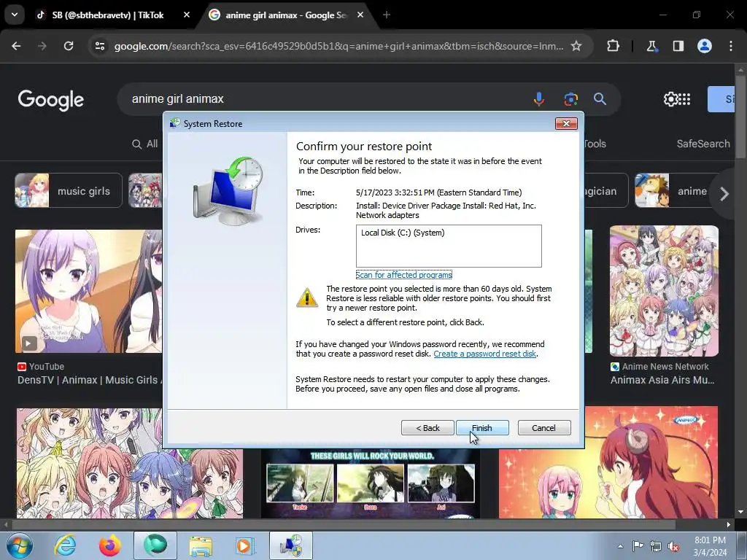
Task: Open browser extensions puzzle icon
Action: (613, 46)
